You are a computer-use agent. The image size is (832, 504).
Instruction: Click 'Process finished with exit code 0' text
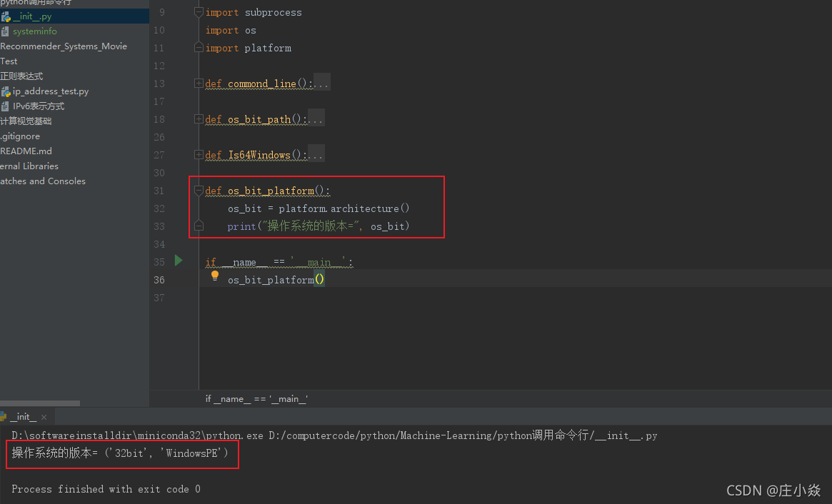(106, 489)
